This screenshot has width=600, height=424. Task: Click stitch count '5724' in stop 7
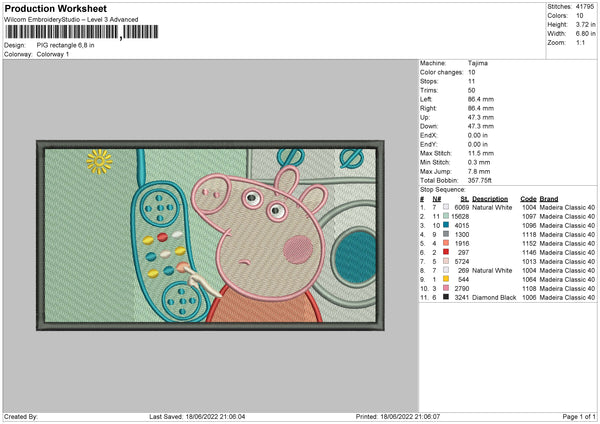[461, 261]
